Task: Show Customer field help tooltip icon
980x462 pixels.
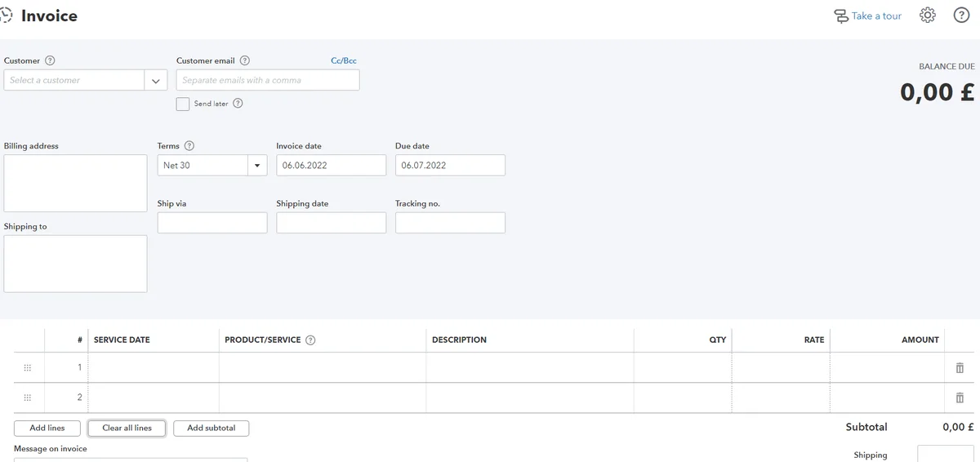Action: [50, 60]
